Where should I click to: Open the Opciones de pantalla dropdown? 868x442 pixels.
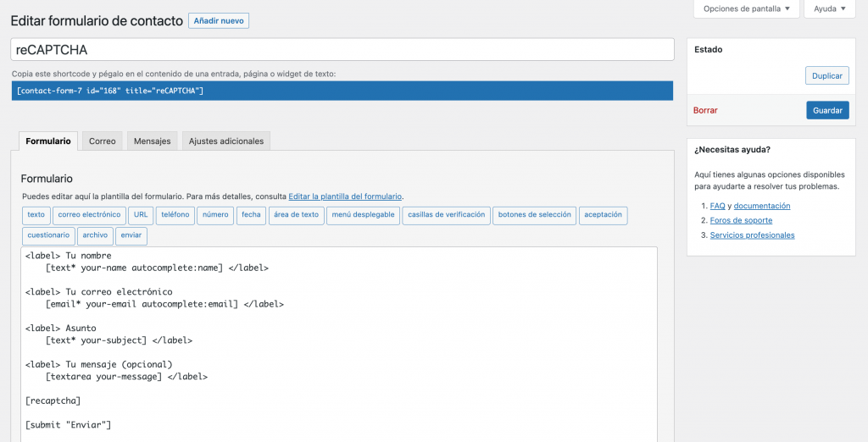coord(746,8)
